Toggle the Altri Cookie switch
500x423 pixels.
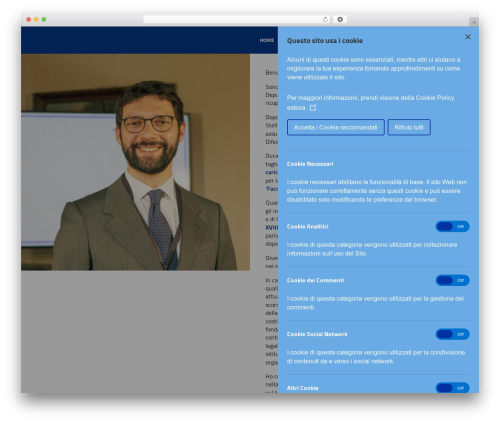click(x=452, y=388)
